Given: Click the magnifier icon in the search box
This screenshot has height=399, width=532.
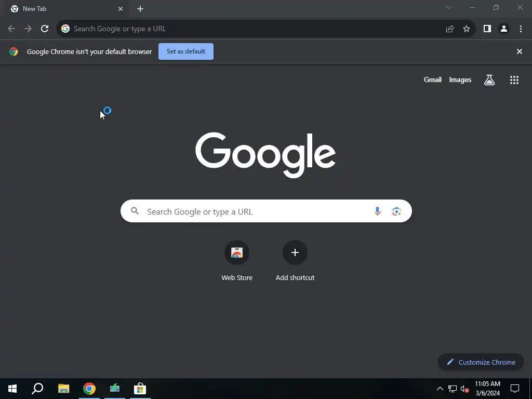Looking at the screenshot, I should tap(135, 211).
